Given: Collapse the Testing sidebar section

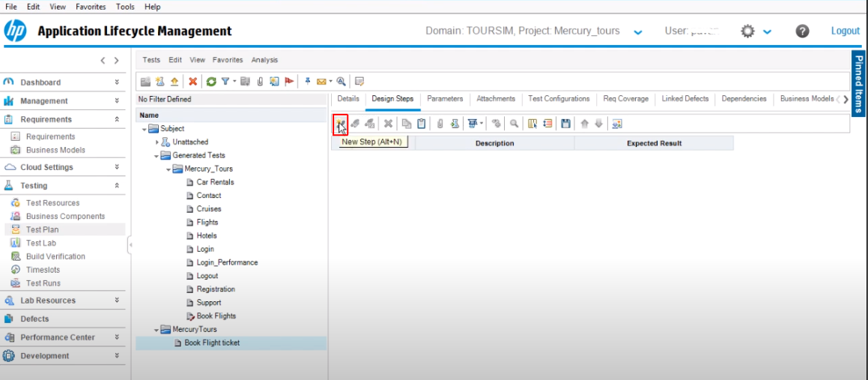Looking at the screenshot, I should [117, 185].
